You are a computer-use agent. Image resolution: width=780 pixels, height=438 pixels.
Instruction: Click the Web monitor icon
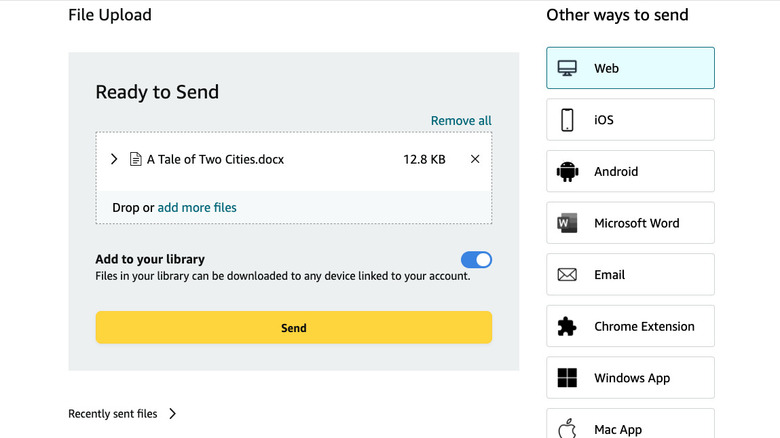[x=567, y=69]
